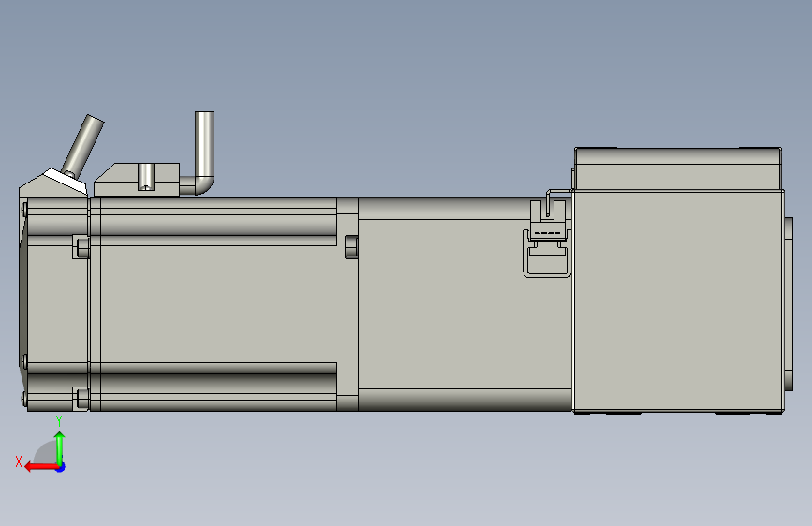Select the hex bolt head between the motor sections
Image resolution: width=812 pixels, height=526 pixels.
351,246
